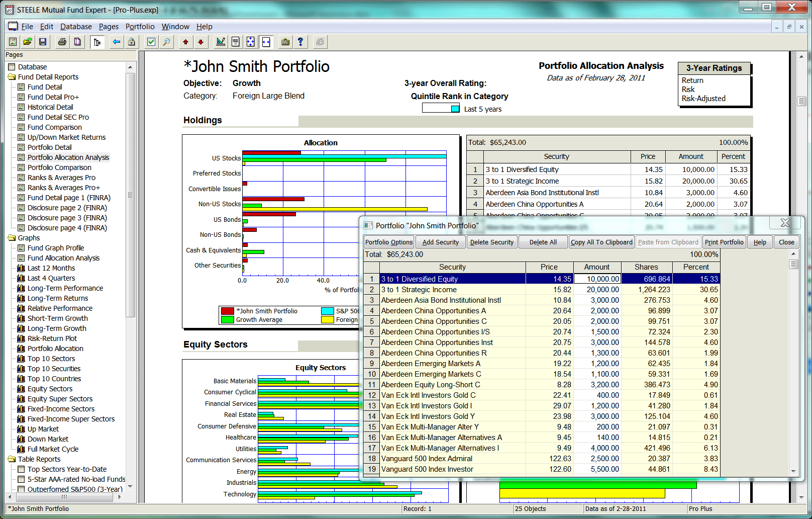Screen dimensions: 812x519
Task: Collapse the Table Reports folder
Action: 12,459
